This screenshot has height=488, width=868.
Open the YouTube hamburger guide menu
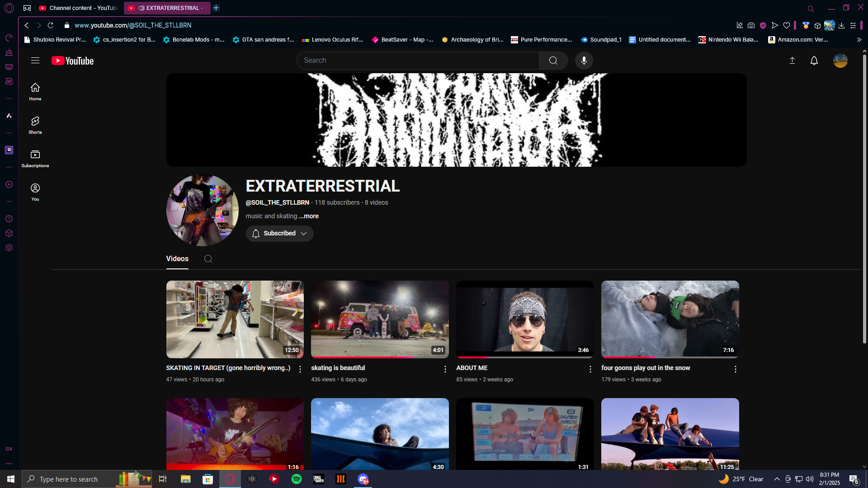pos(35,61)
